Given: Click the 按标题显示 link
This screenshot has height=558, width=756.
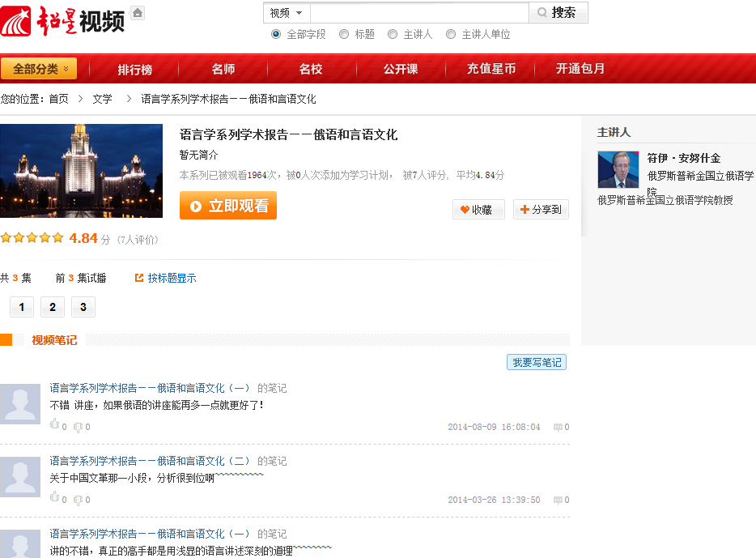Looking at the screenshot, I should 172,278.
